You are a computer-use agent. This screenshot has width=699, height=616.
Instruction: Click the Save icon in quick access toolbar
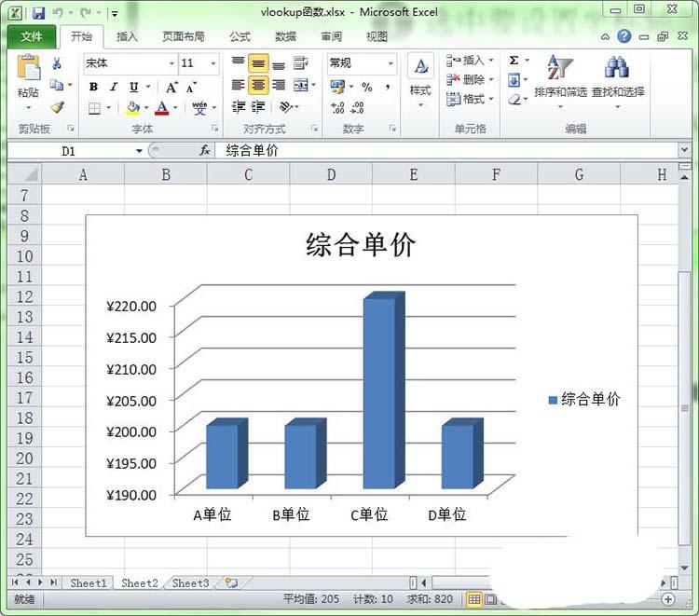point(38,13)
